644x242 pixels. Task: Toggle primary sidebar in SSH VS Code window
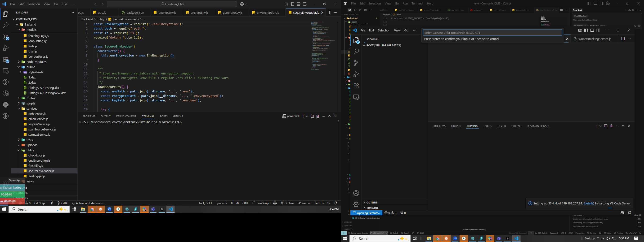[x=586, y=30]
